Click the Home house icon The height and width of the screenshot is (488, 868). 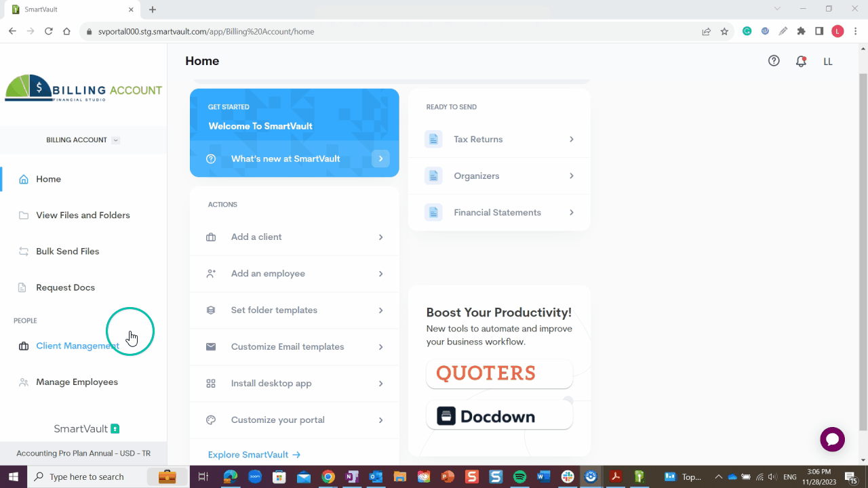[24, 180]
